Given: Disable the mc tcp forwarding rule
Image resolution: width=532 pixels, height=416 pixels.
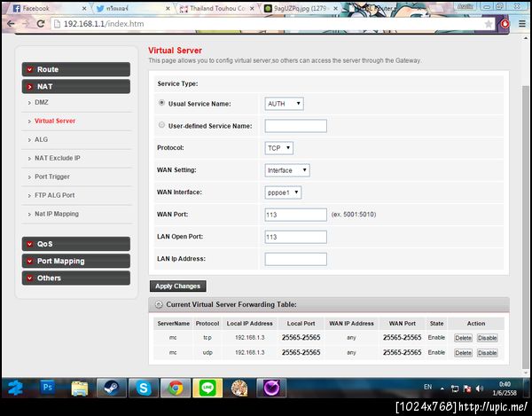Looking at the screenshot, I should tap(487, 338).
